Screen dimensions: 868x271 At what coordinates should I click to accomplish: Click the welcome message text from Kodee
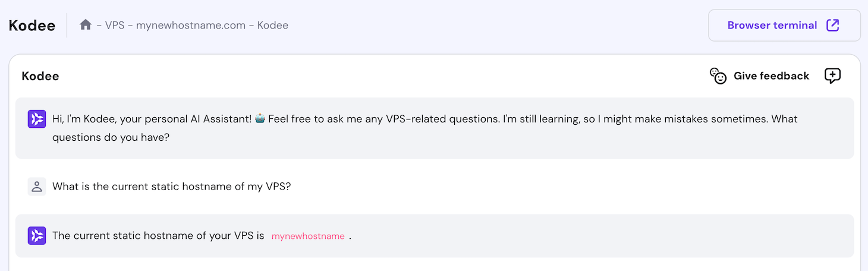[416, 119]
